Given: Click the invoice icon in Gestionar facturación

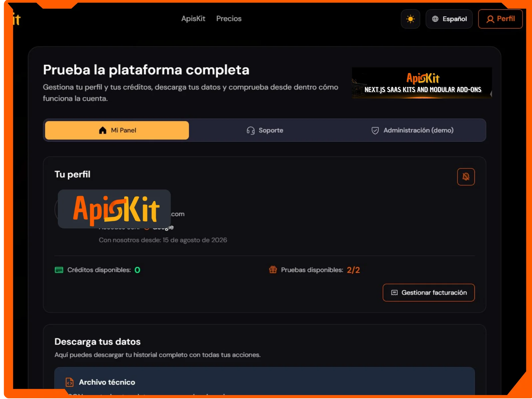Looking at the screenshot, I should click(394, 293).
